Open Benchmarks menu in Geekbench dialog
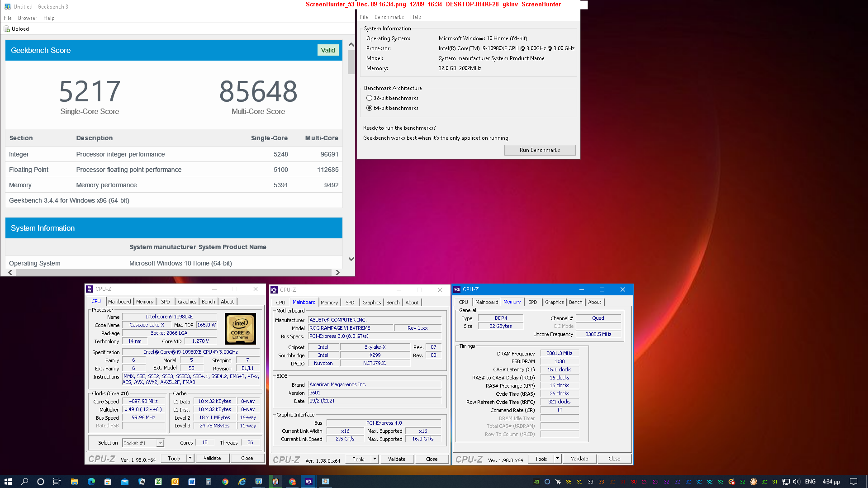 pos(389,17)
